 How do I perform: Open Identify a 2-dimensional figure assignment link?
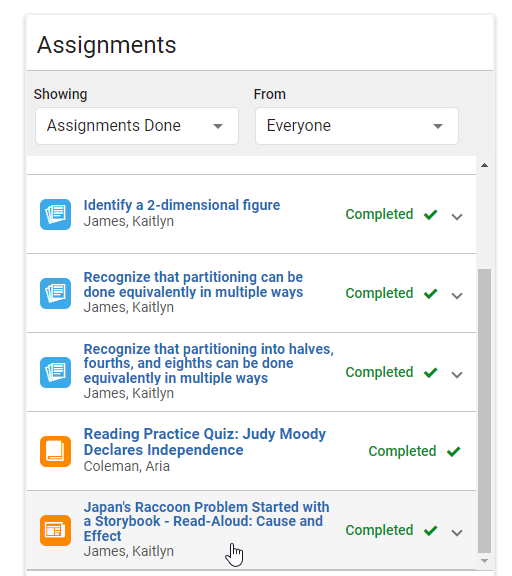[182, 205]
